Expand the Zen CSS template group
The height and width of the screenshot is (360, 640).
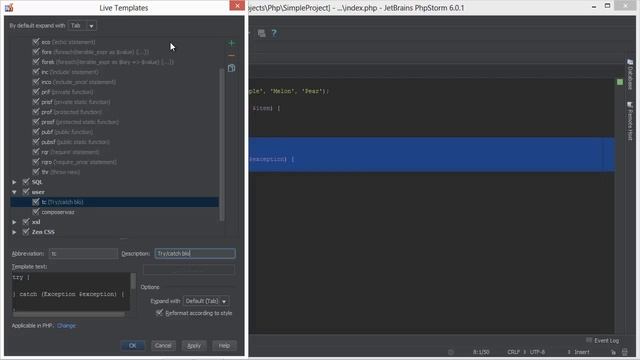(x=14, y=232)
